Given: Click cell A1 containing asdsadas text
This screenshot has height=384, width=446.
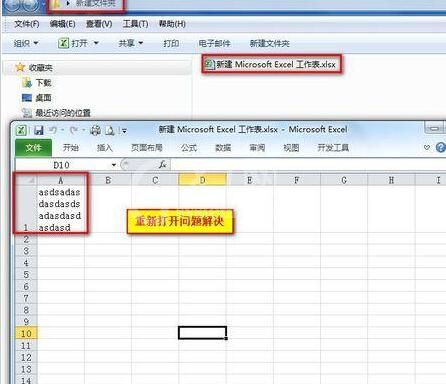Looking at the screenshot, I should 61,209.
